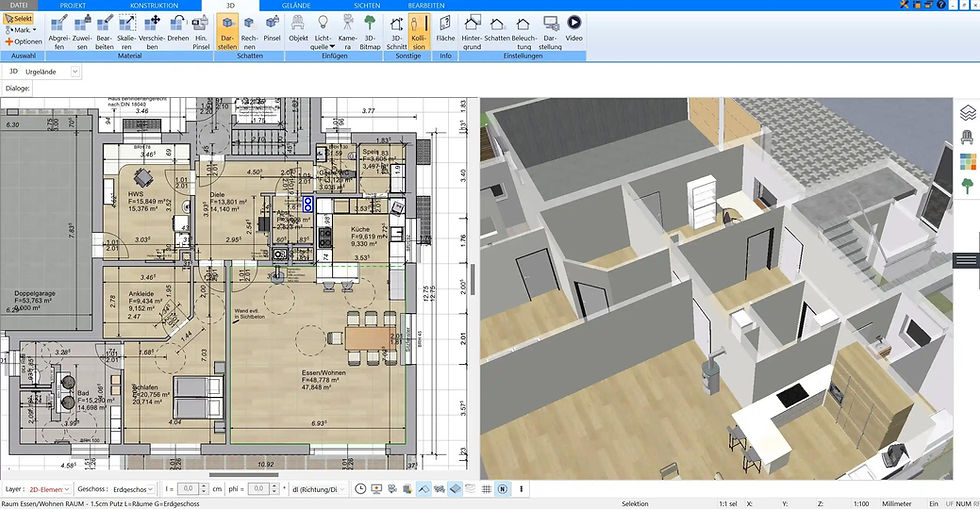Open the Lichtquelle dropdown
Image resolution: width=980 pixels, height=509 pixels.
(322, 33)
